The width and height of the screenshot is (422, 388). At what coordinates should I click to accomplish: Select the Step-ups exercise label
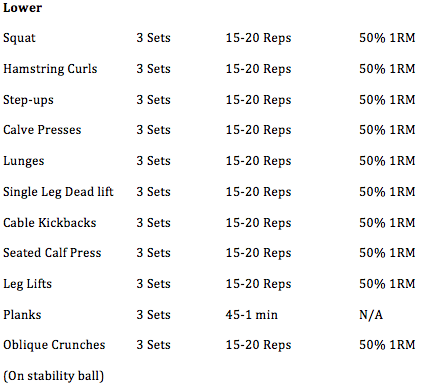click(x=28, y=100)
